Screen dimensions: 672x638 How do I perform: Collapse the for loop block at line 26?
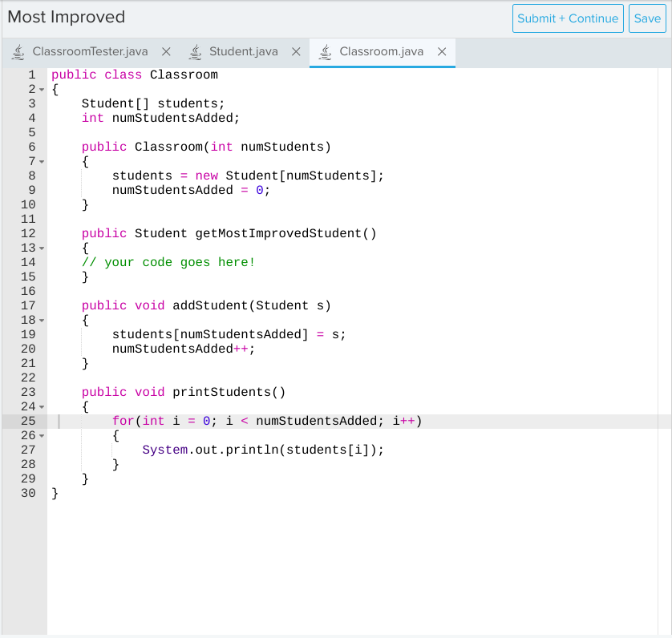point(40,435)
